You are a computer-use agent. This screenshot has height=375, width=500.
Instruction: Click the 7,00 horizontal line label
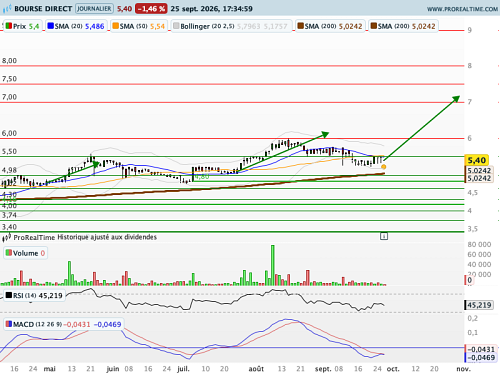pyautogui.click(x=9, y=97)
